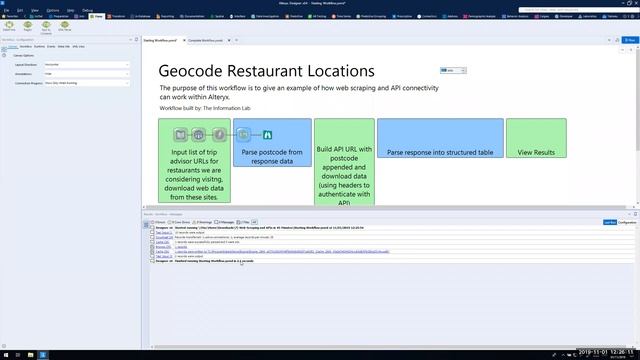Click the Download tool on the canvas
This screenshot has width=640, height=360.
[x=198, y=135]
